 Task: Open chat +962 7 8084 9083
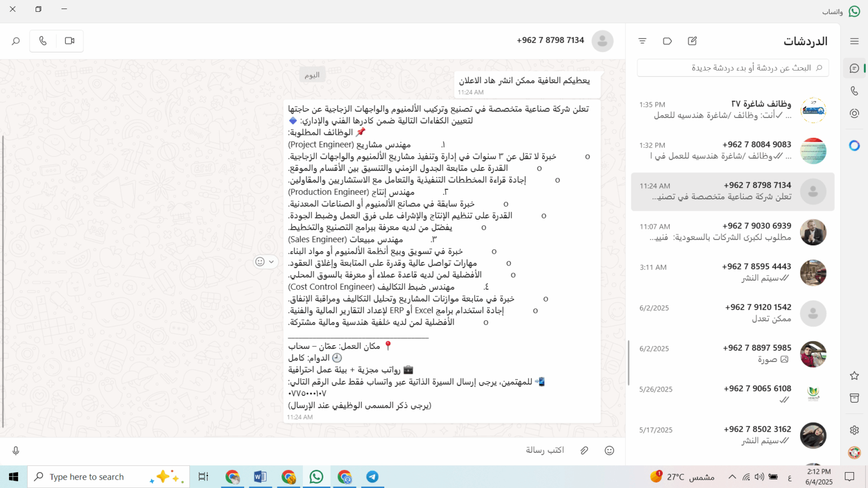pos(732,151)
